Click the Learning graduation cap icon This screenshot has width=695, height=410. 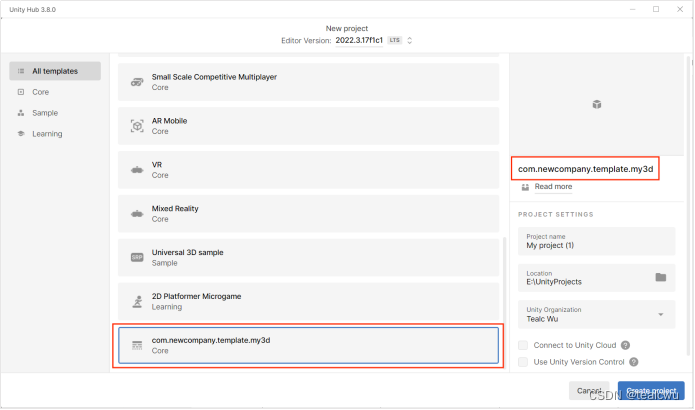[x=21, y=133]
